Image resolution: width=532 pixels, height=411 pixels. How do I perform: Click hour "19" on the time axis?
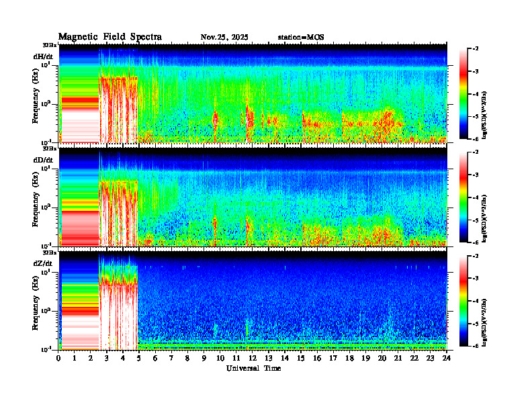point(365,358)
